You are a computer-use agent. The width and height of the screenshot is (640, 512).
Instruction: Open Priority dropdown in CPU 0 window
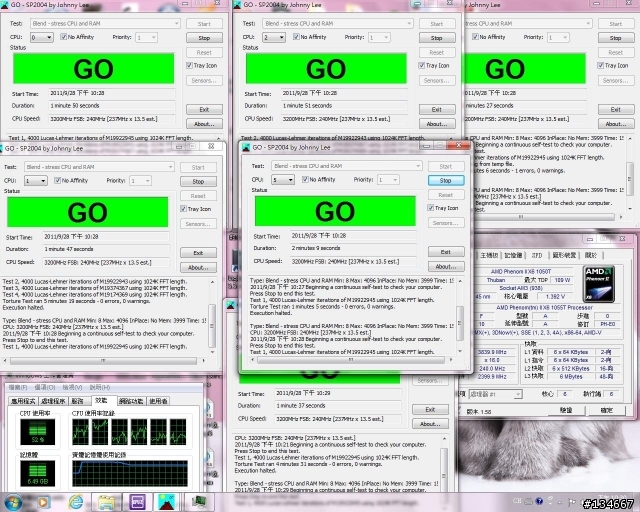(147, 38)
